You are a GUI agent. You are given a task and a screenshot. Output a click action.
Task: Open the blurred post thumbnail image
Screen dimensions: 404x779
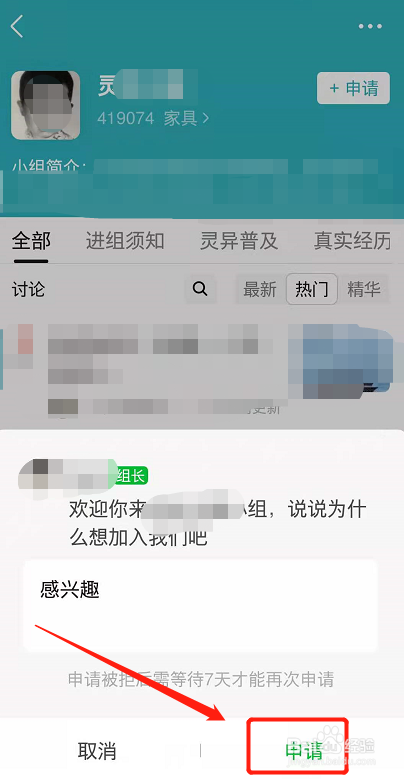click(x=348, y=361)
